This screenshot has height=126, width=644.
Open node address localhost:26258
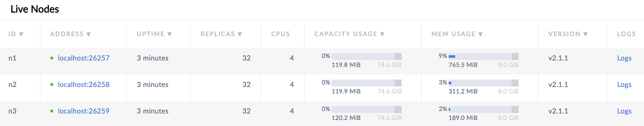(x=84, y=84)
